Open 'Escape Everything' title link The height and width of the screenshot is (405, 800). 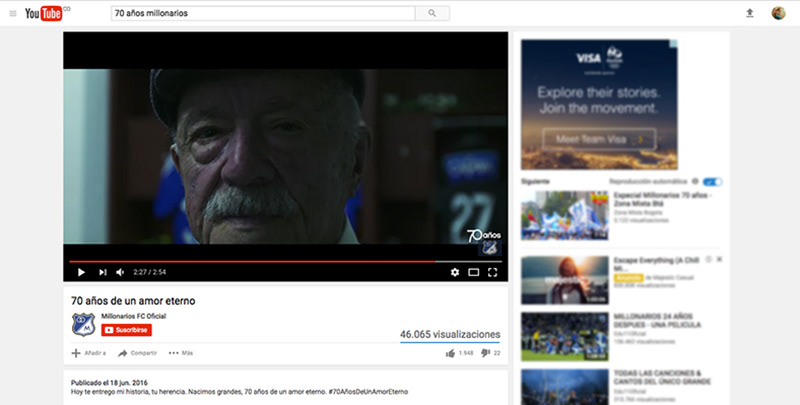point(657,264)
